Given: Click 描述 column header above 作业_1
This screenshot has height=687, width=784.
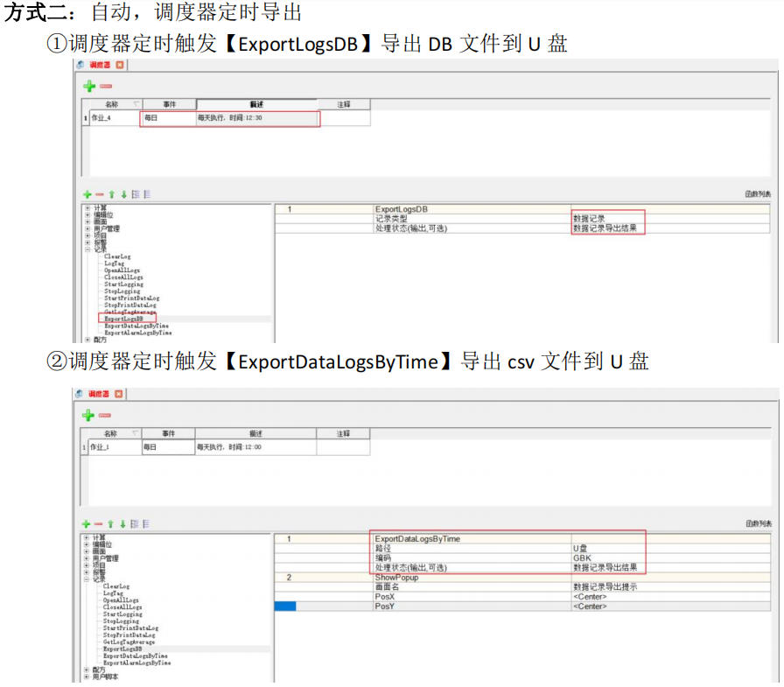Looking at the screenshot, I should pyautogui.click(x=255, y=433).
